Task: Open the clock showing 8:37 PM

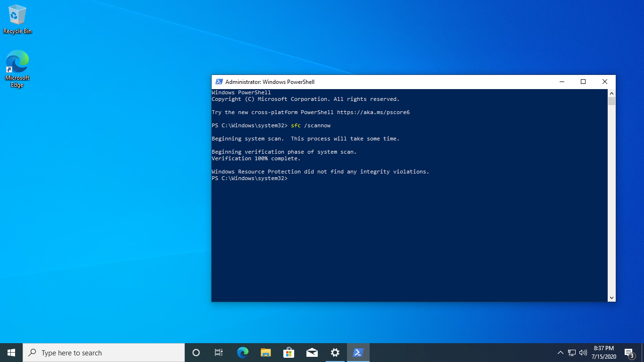Action: 604,353
